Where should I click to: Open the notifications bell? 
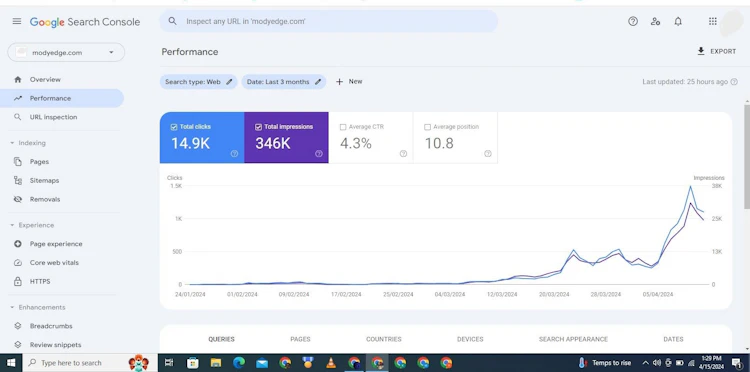pyautogui.click(x=678, y=22)
